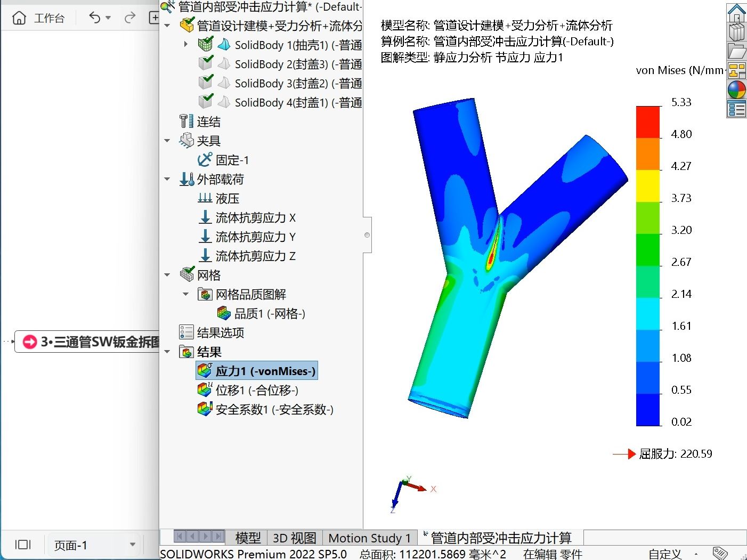
Task: Toggle the checkbox for SolidBody 4(封盖1)
Action: point(205,102)
